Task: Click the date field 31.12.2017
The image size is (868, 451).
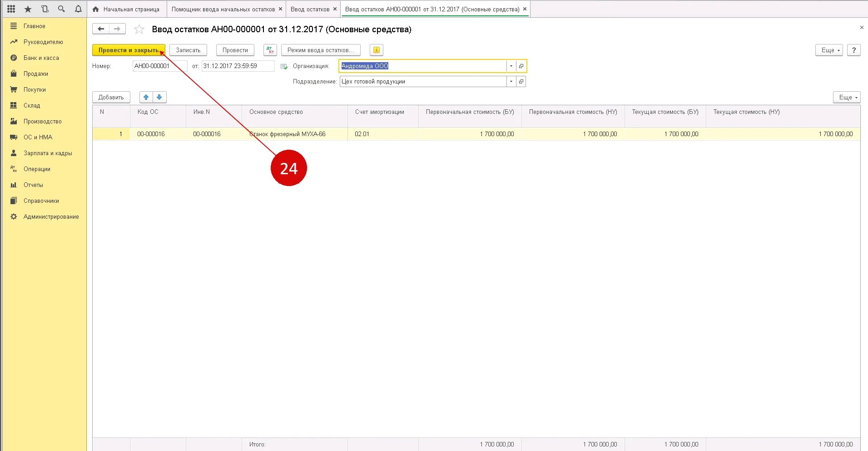Action: click(238, 66)
